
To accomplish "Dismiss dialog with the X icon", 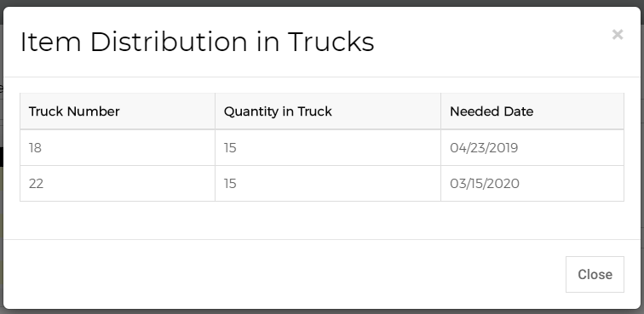I will 618,35.
